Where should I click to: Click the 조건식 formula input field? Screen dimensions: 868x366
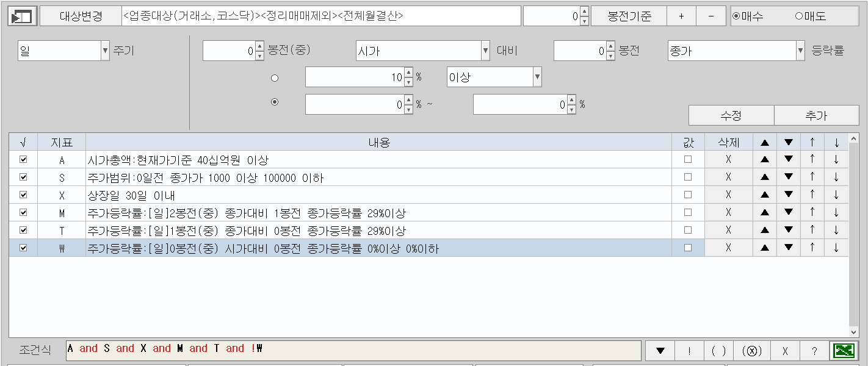(353, 351)
